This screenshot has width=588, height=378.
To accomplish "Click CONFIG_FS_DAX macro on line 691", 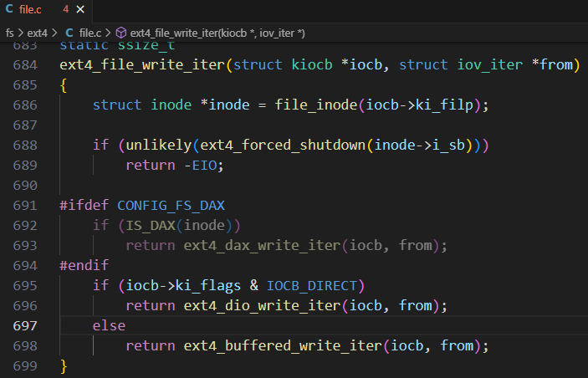I will [x=171, y=206].
